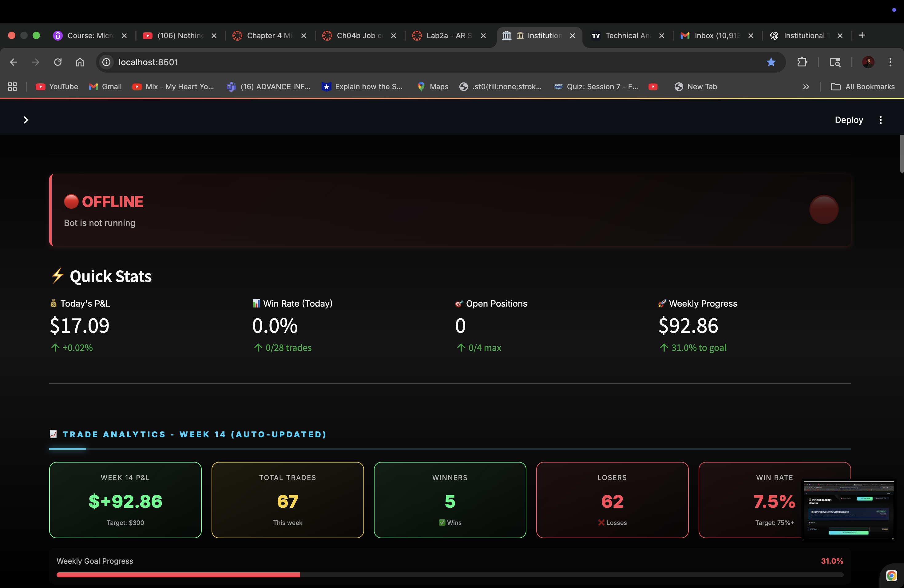Open the extensions puzzle icon
Screen dimensions: 904x588
802,62
